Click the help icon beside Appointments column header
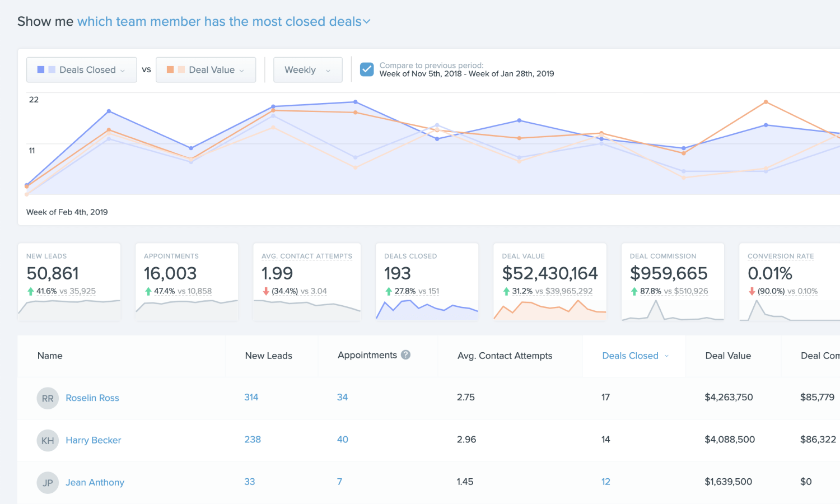Viewport: 840px width, 504px height. point(406,354)
